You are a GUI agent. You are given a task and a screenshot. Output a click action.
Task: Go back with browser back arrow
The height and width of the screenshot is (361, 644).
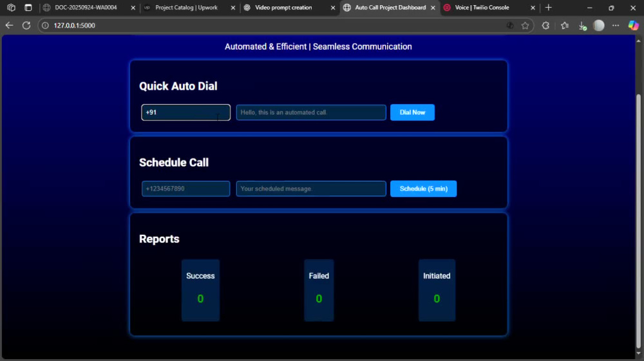[x=9, y=26]
